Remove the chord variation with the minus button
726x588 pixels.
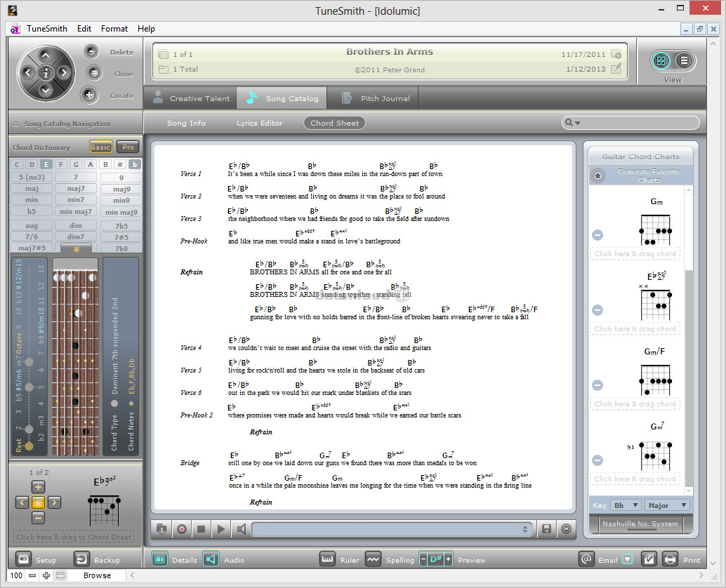pyautogui.click(x=38, y=518)
